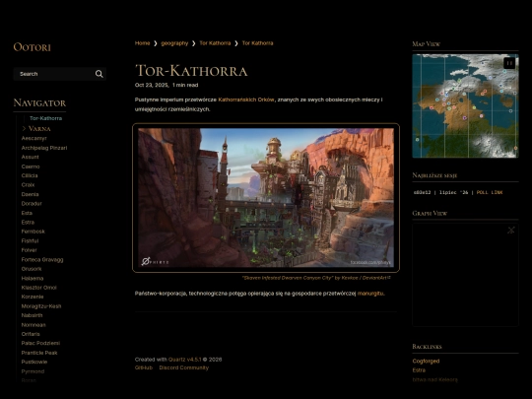Open Aescamyr in the Navigator
Screen dimensions: 532x399
(33, 139)
